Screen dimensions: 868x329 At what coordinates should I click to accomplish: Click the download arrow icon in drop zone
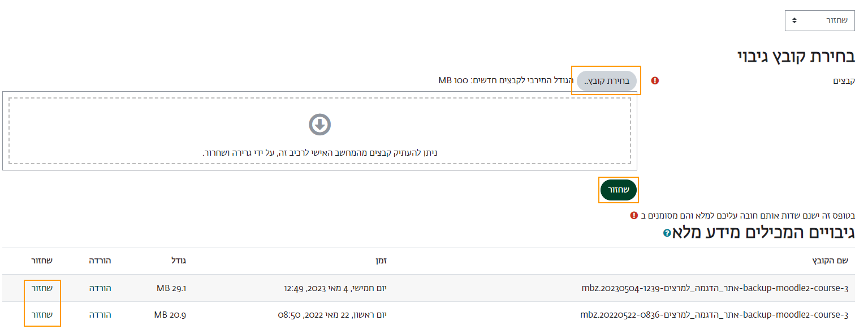pyautogui.click(x=319, y=125)
